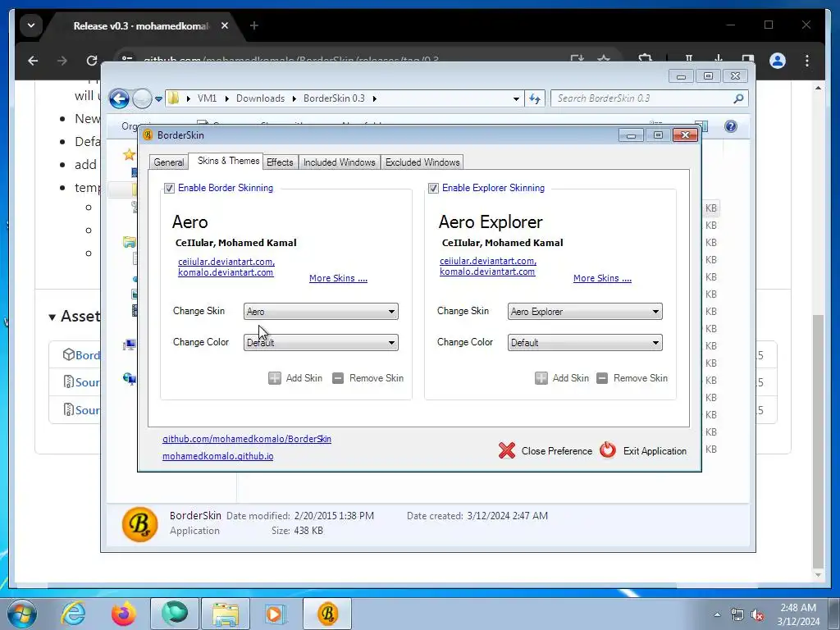Open the Excluded Windows tab
840x630 pixels.
coord(422,162)
